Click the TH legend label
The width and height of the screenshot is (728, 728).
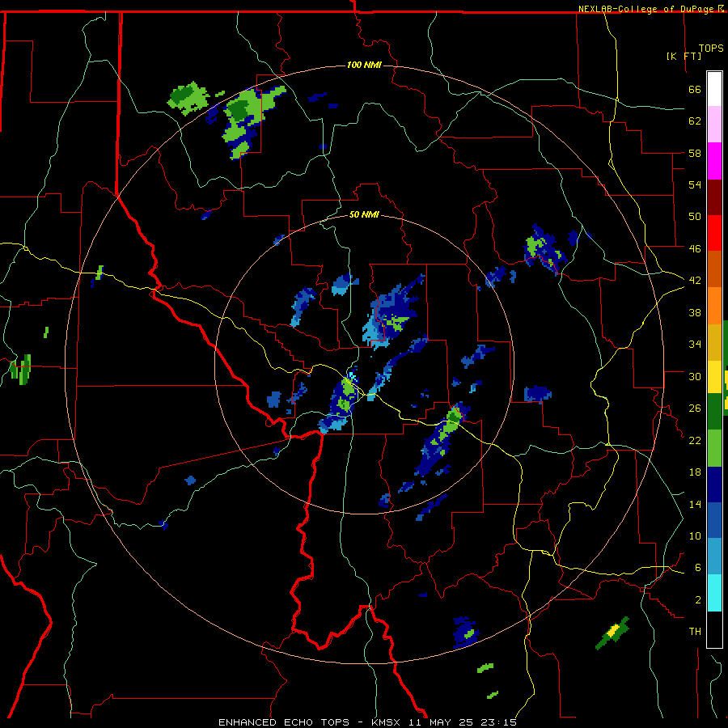tap(695, 631)
